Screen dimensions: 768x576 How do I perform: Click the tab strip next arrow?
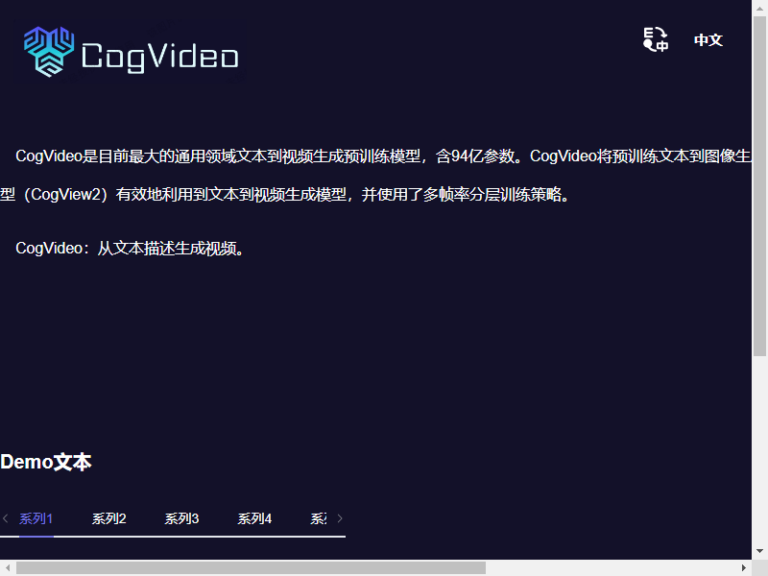click(340, 518)
